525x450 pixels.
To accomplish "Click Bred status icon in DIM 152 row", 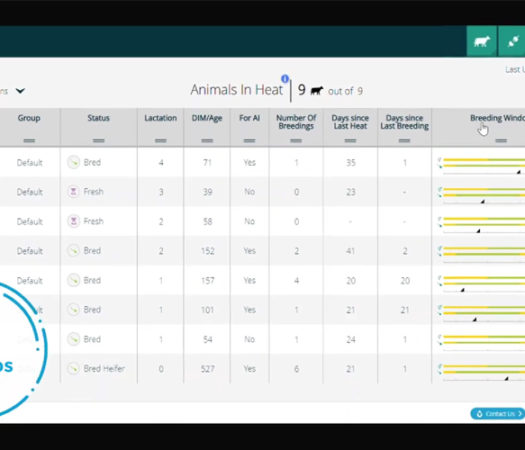I will point(74,251).
